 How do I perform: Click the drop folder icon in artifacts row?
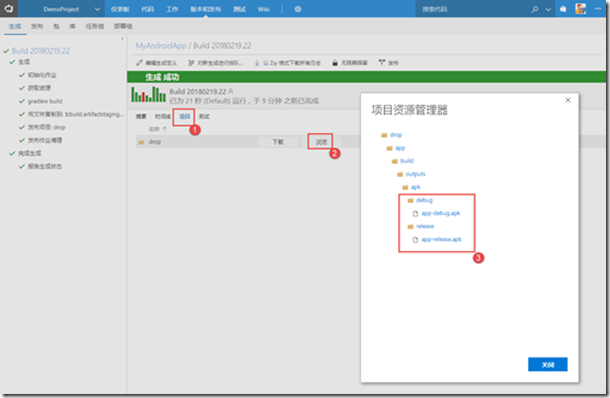[x=141, y=142]
